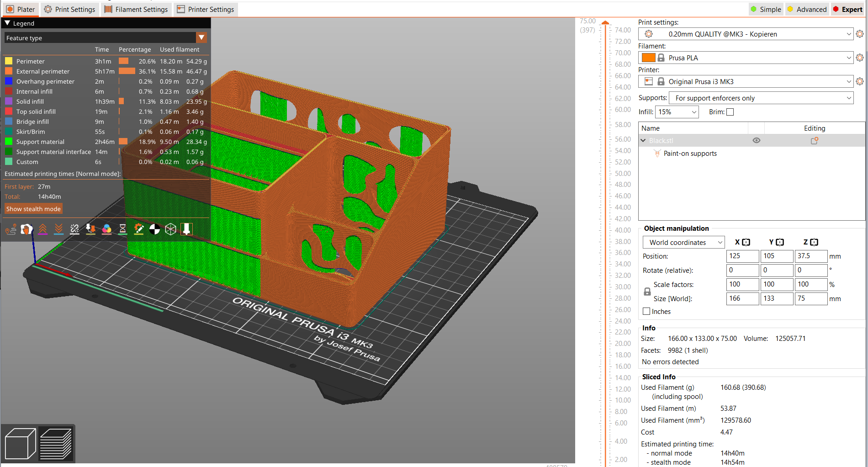Image resolution: width=868 pixels, height=467 pixels.
Task: Toggle Solid infill feature in legend
Action: (106, 101)
